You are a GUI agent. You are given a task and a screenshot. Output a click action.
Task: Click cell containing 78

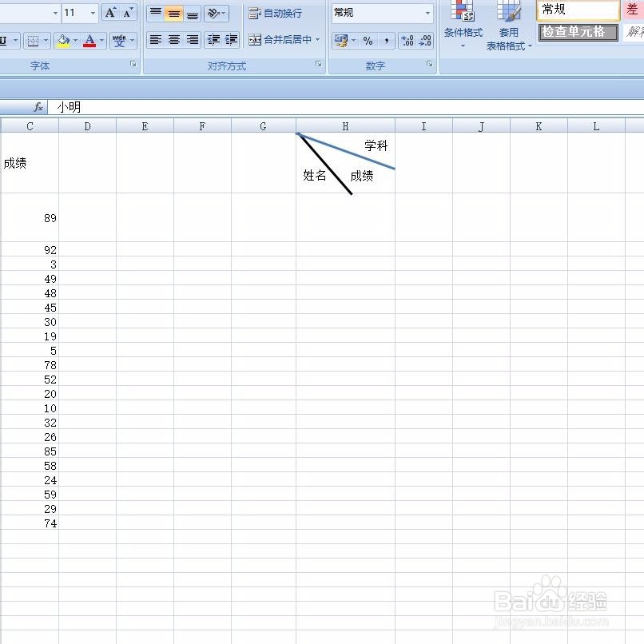click(30, 364)
